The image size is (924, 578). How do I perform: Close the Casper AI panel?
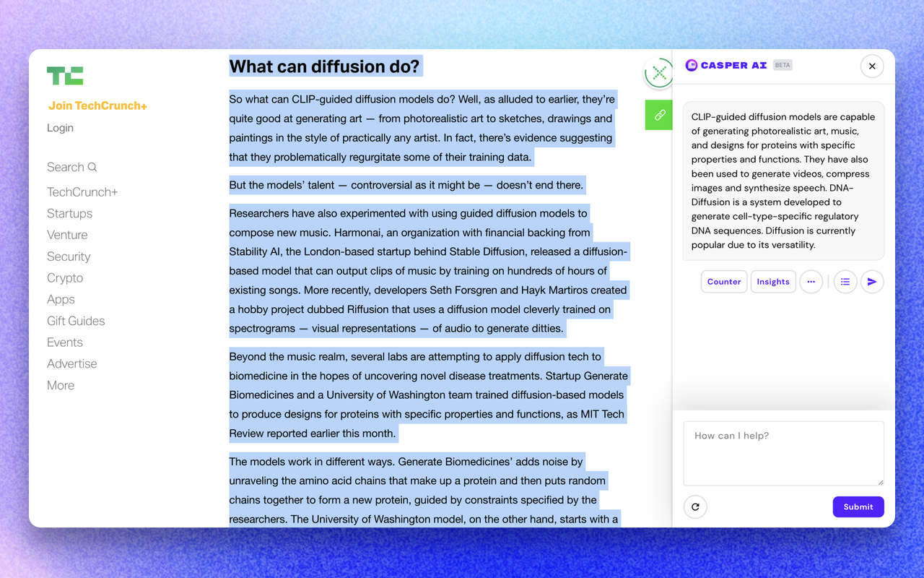(x=872, y=66)
